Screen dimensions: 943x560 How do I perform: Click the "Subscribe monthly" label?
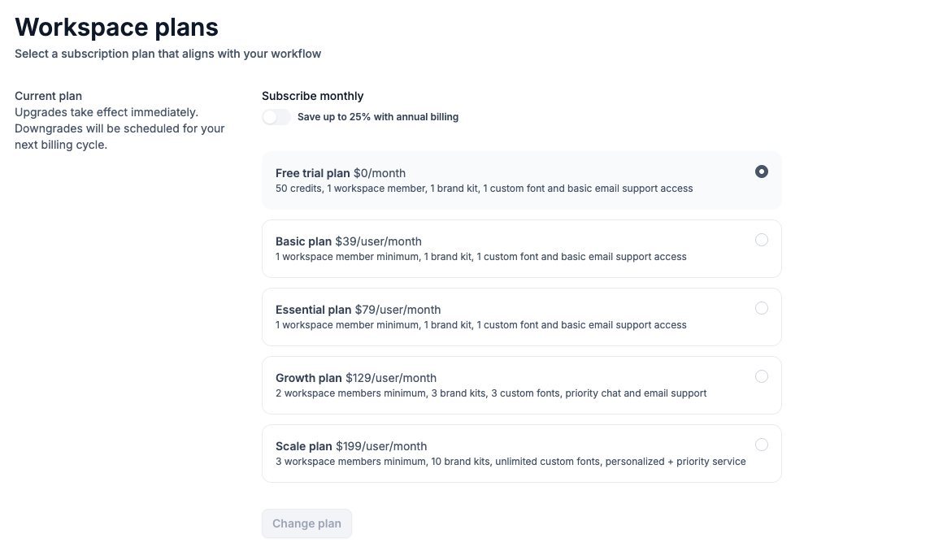pos(312,96)
